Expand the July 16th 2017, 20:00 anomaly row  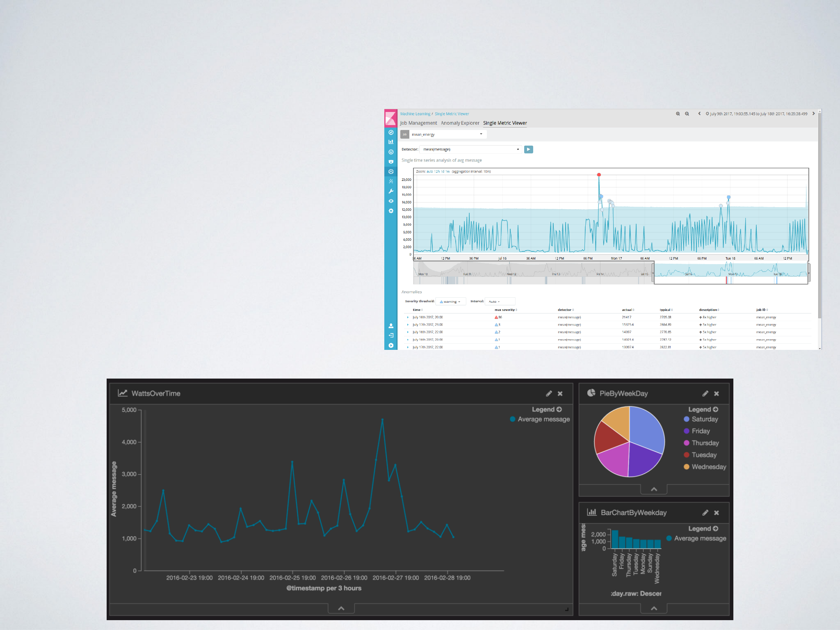(x=408, y=317)
